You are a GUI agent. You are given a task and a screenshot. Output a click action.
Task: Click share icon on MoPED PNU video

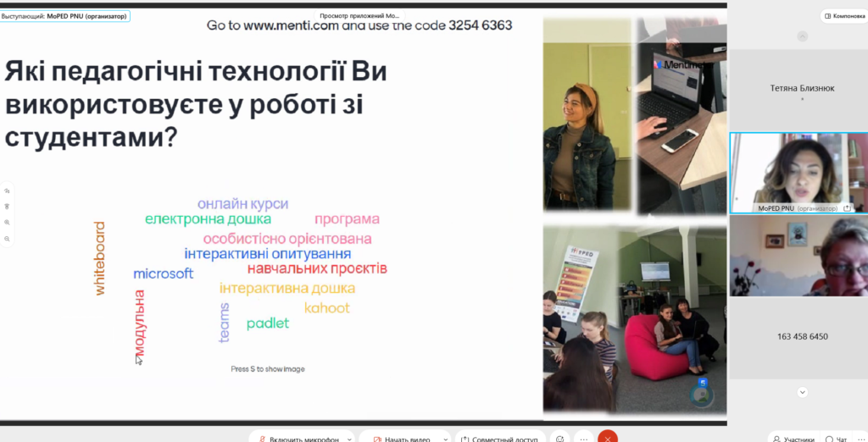846,208
